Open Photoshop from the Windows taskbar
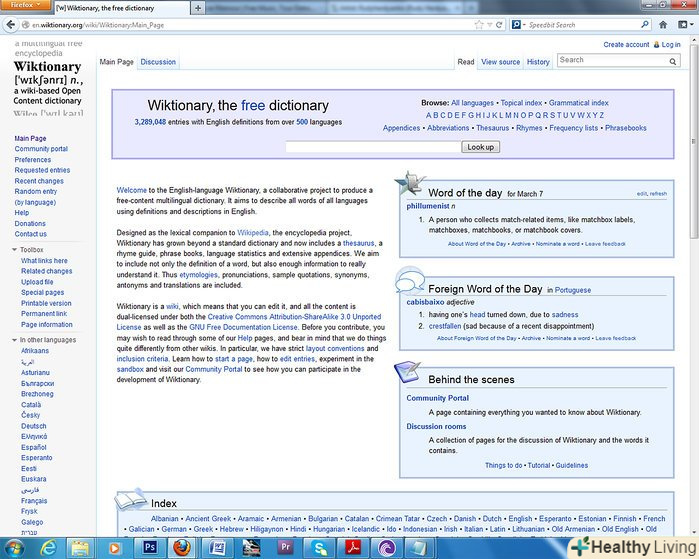The height and width of the screenshot is (559, 699). tap(150, 547)
